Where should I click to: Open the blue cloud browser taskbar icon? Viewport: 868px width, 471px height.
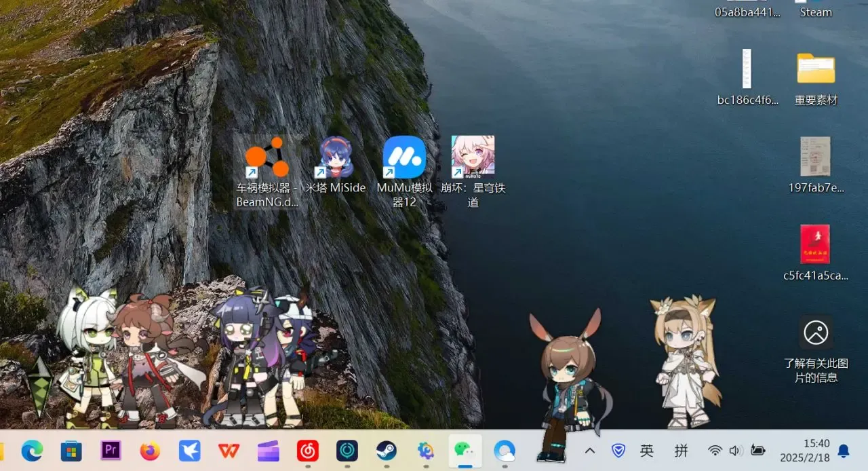pos(505,450)
